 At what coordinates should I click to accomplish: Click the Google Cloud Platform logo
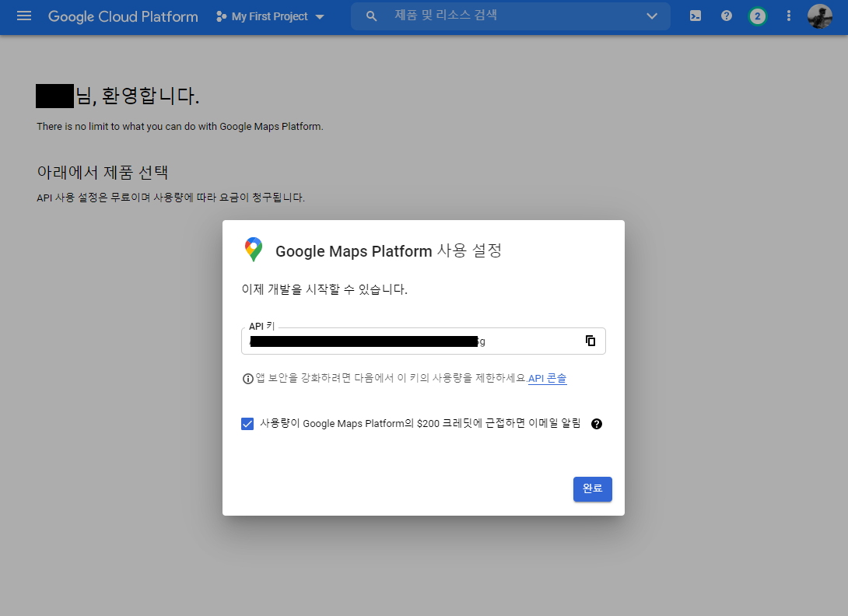pos(123,17)
